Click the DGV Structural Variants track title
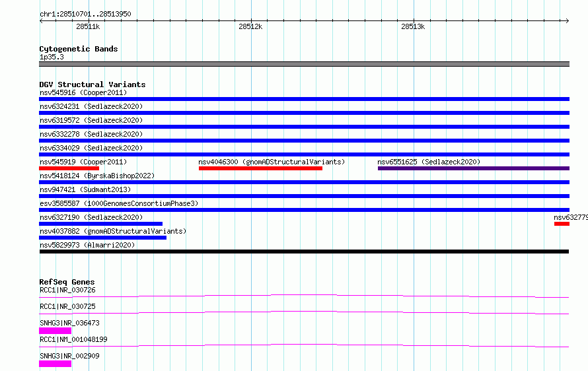588x371 pixels. [92, 84]
